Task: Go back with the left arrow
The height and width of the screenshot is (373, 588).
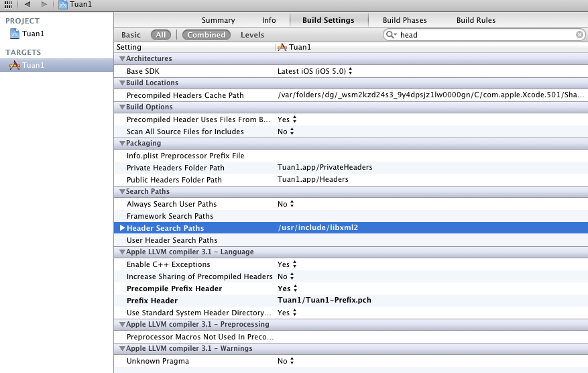Action: 27,5
